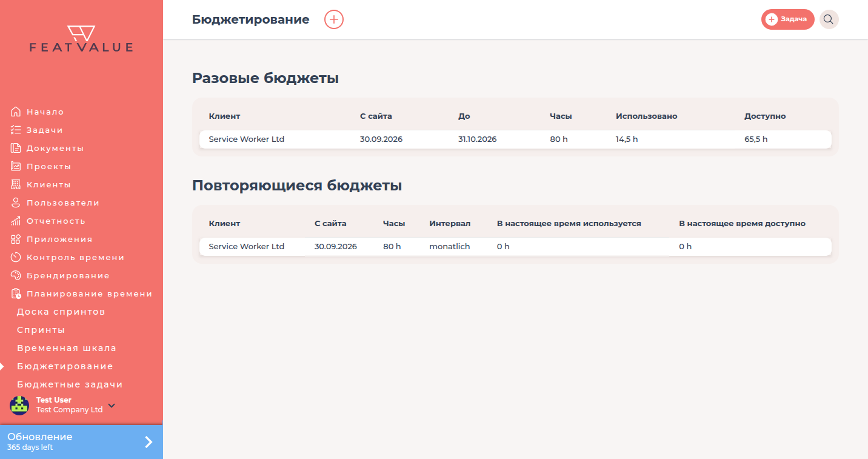
Task: Open Брендирование menu item
Action: (x=68, y=275)
